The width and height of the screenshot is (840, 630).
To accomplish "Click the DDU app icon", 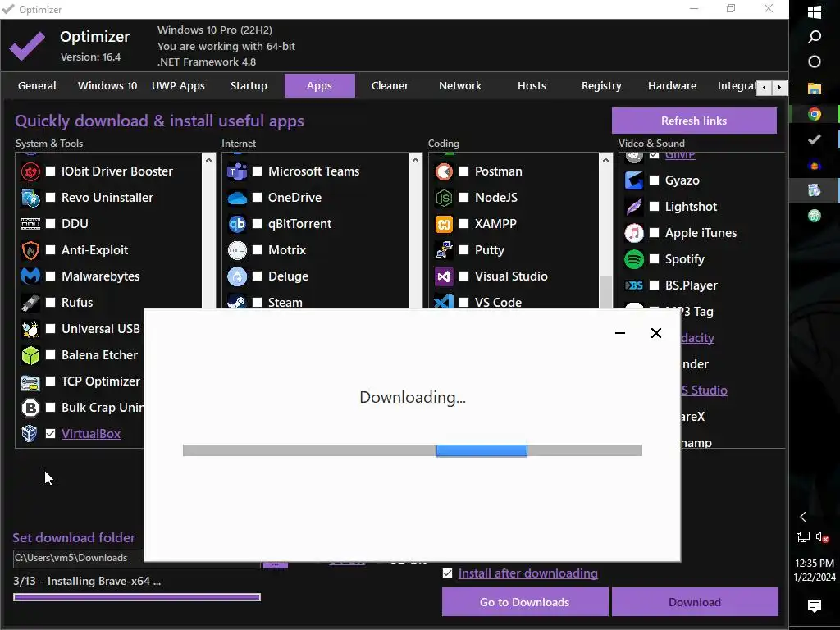I will tap(30, 224).
